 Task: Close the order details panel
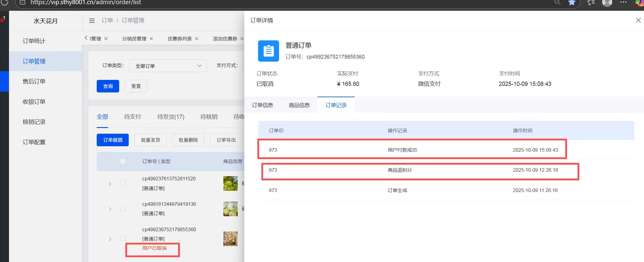tap(638, 20)
